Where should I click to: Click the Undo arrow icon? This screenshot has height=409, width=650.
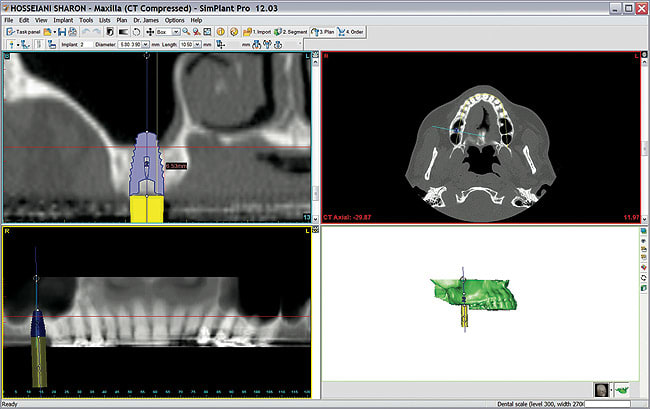tap(85, 32)
